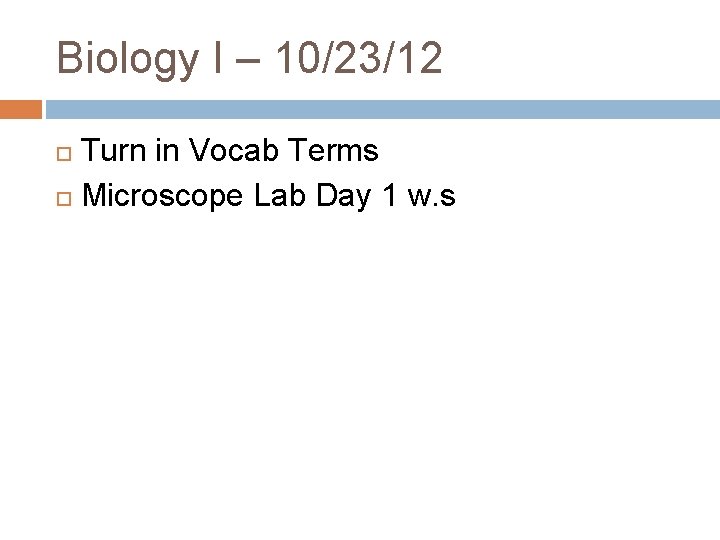Click the numeral 1 after the word Day
The image size is (720, 540).
pyautogui.click(x=389, y=195)
